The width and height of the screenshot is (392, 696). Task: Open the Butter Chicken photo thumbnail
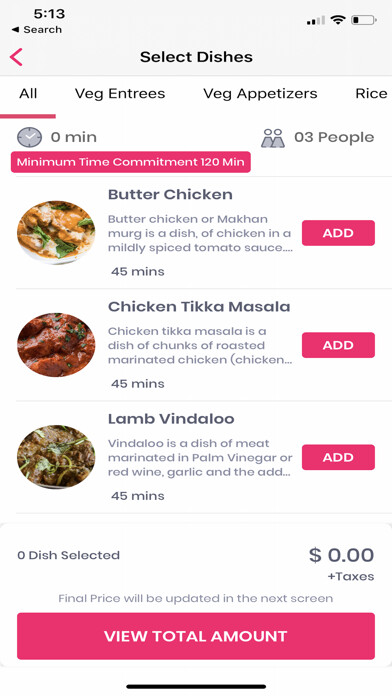click(x=56, y=233)
